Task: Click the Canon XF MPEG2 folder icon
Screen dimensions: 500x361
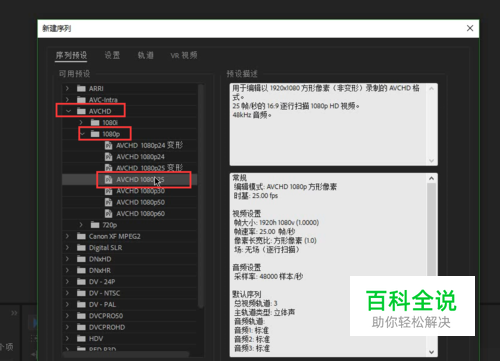Action: pyautogui.click(x=81, y=236)
